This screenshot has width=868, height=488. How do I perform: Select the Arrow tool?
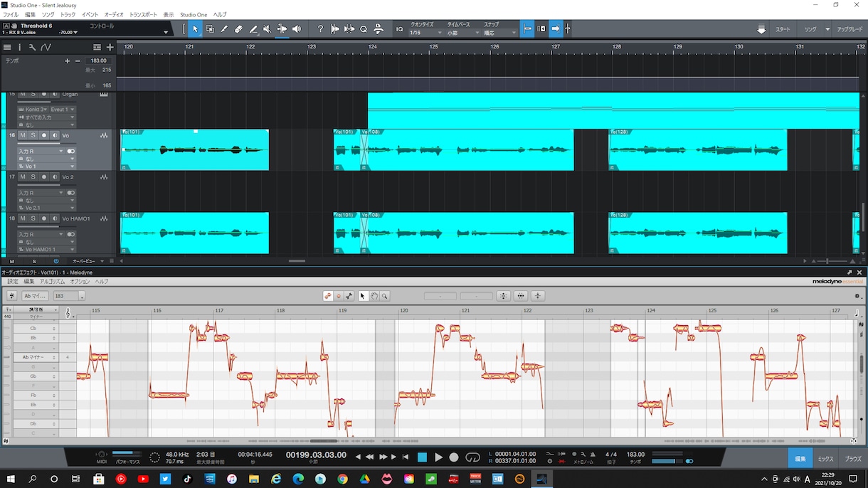[x=196, y=29]
